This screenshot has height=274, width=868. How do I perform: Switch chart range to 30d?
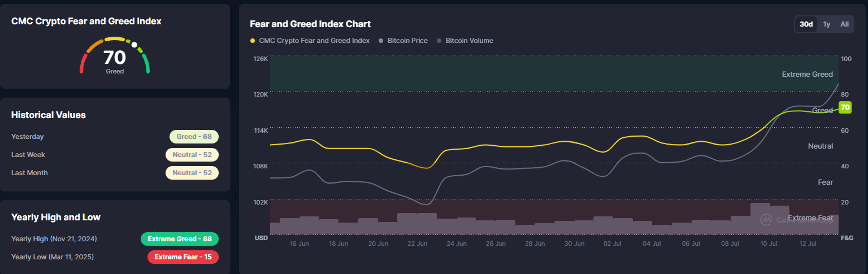806,24
